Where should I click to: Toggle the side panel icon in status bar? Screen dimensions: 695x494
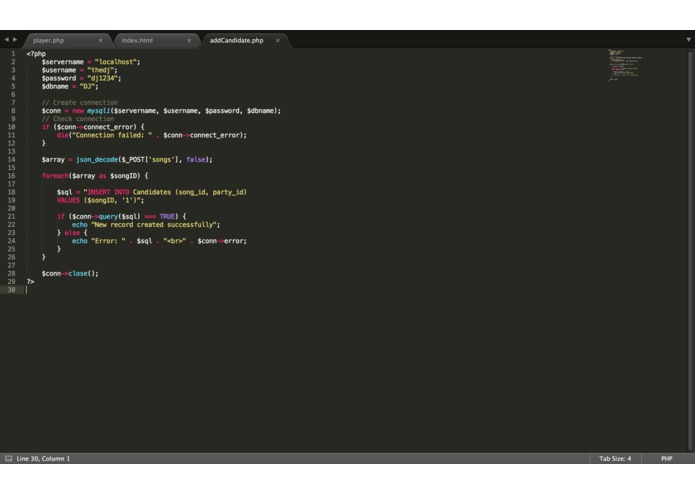(x=8, y=459)
